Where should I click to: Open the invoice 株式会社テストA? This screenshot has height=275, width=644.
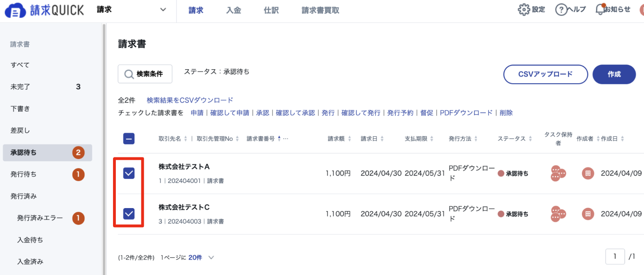tap(184, 167)
